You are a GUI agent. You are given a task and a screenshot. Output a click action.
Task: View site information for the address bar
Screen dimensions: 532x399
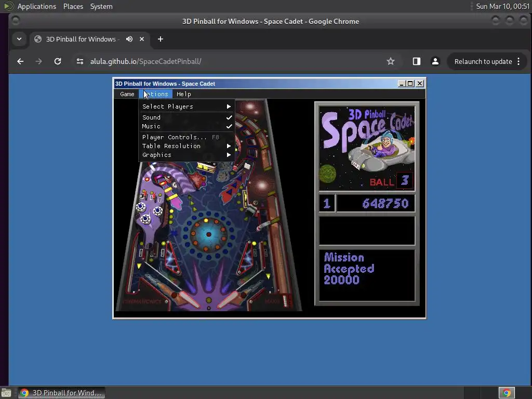(x=79, y=61)
